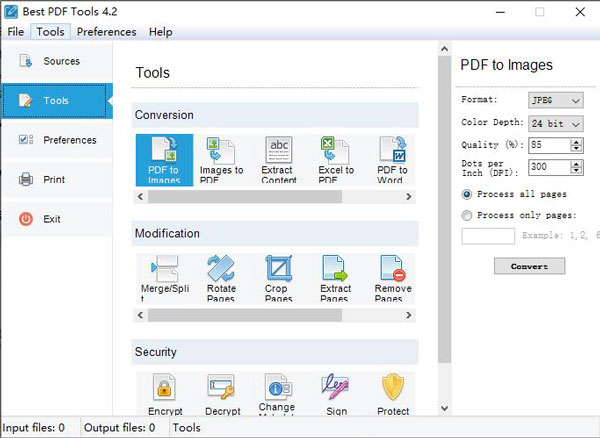Click the tools panel scroll up arrow
600x438 pixels.
(x=444, y=49)
